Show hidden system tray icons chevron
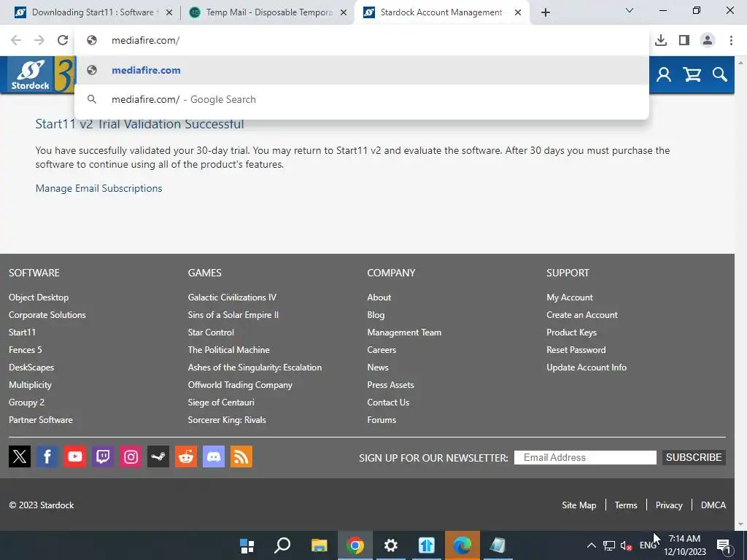This screenshot has width=747, height=560. tap(591, 545)
